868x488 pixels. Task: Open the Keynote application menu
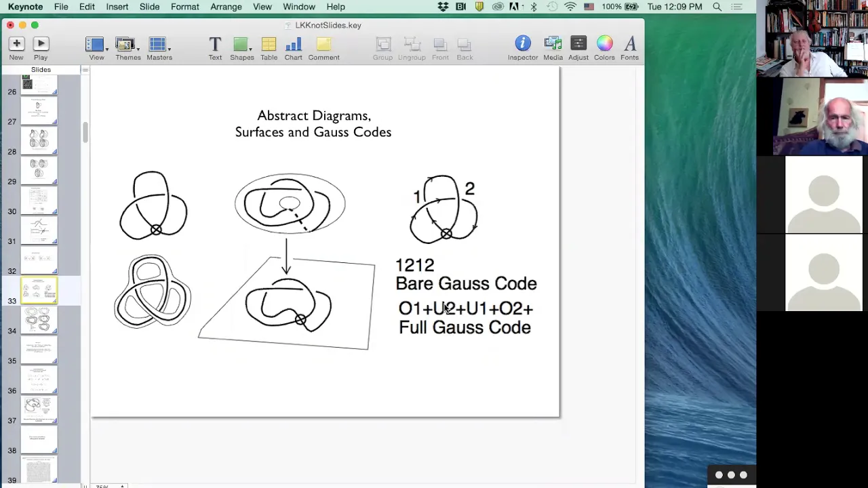click(x=25, y=7)
